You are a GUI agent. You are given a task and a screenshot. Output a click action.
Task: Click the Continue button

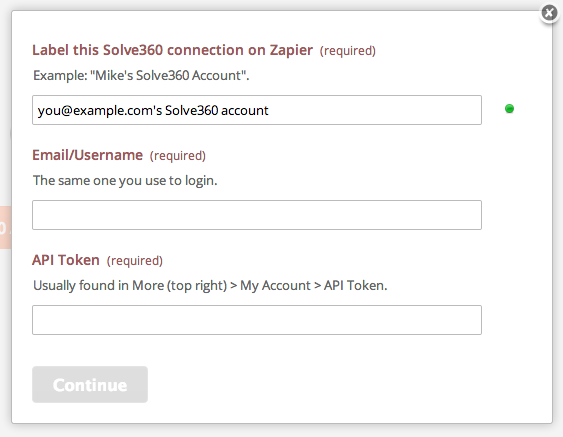[x=90, y=384]
